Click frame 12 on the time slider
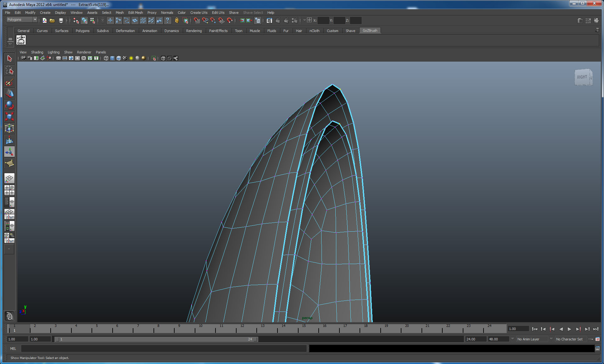 point(242,328)
